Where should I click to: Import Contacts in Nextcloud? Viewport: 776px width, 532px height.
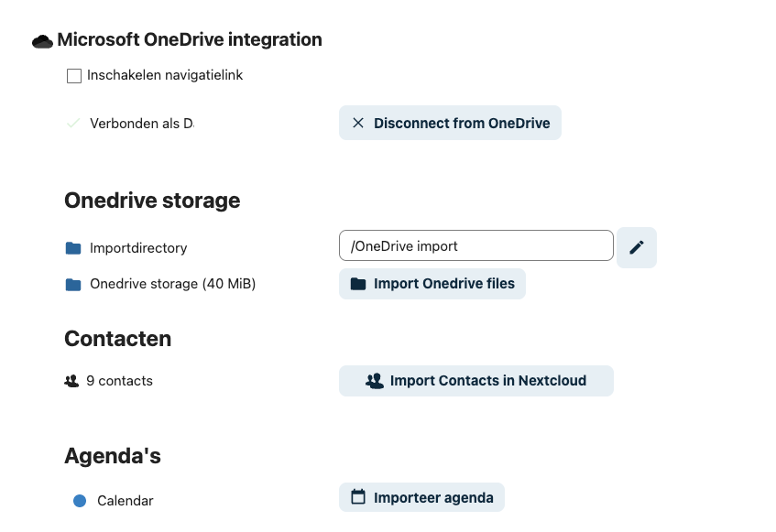tap(475, 381)
